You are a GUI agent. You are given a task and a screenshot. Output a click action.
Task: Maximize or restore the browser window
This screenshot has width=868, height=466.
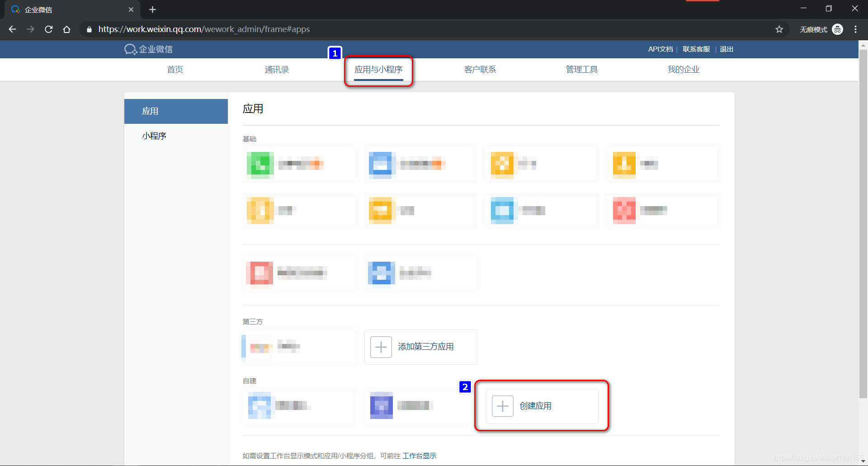(x=829, y=9)
